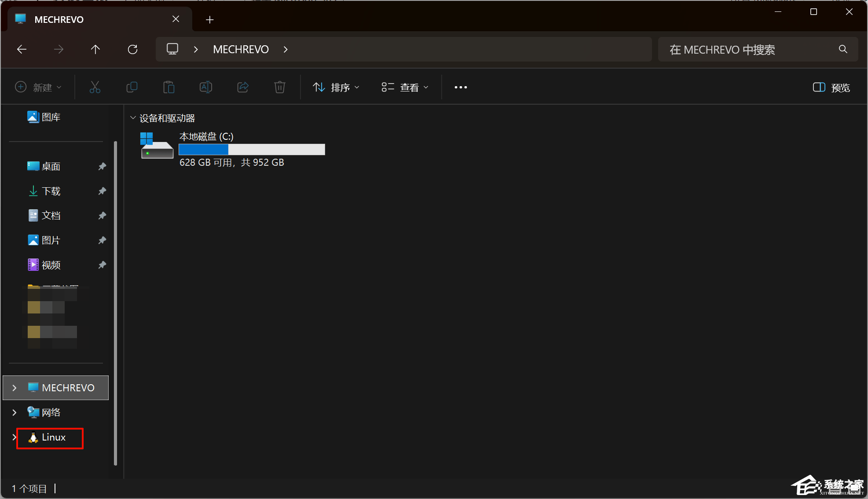The width and height of the screenshot is (868, 499).
Task: Open the 新建 menu
Action: [x=39, y=87]
